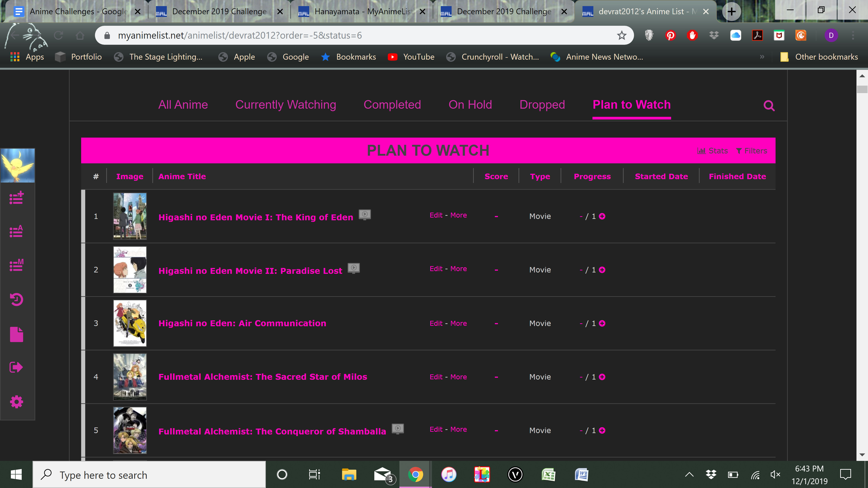The height and width of the screenshot is (488, 868).
Task: Switch to the Completed tab
Action: (x=392, y=105)
